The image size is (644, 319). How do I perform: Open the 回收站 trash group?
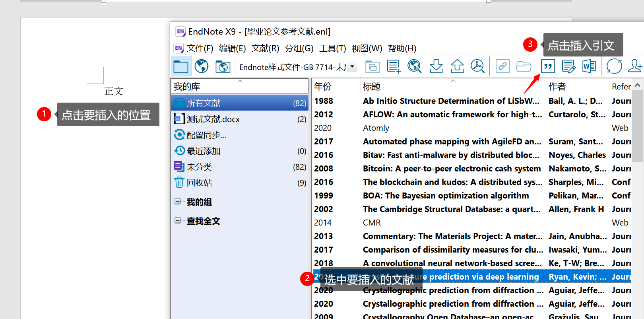[x=240, y=183]
